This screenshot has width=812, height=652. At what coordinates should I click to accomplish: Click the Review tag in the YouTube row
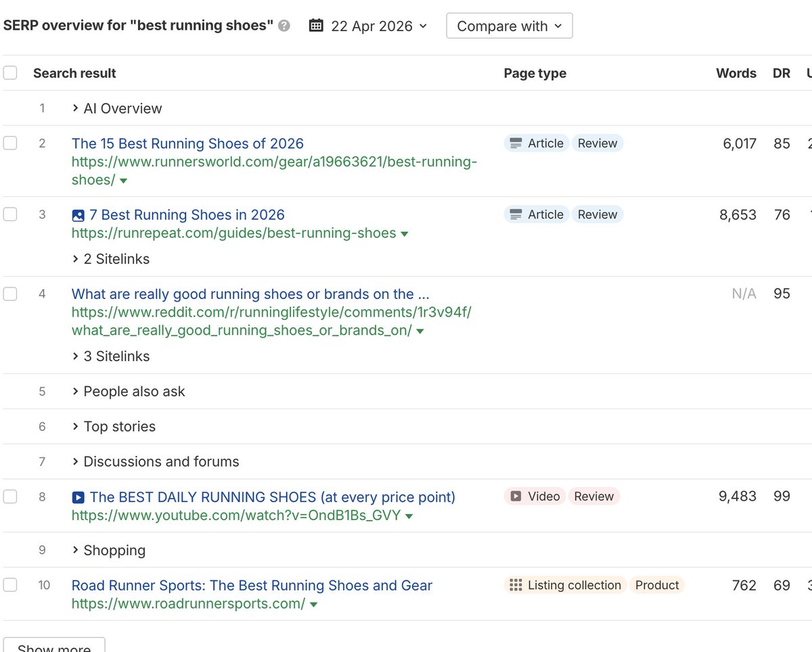click(x=594, y=496)
